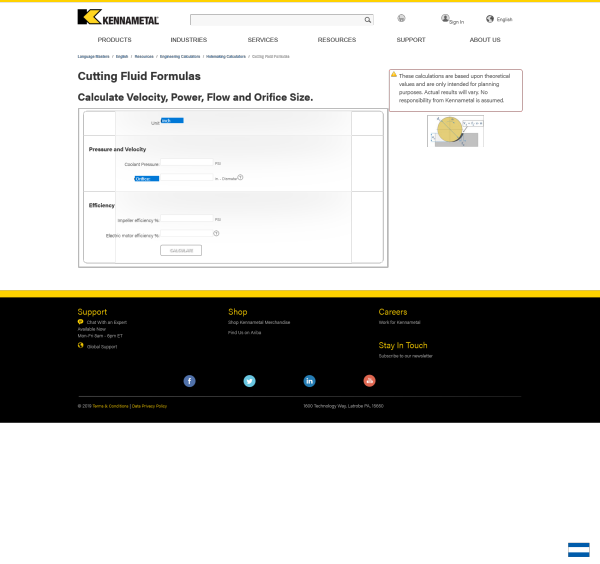Open Kennametal Twitter page icon

point(249,381)
